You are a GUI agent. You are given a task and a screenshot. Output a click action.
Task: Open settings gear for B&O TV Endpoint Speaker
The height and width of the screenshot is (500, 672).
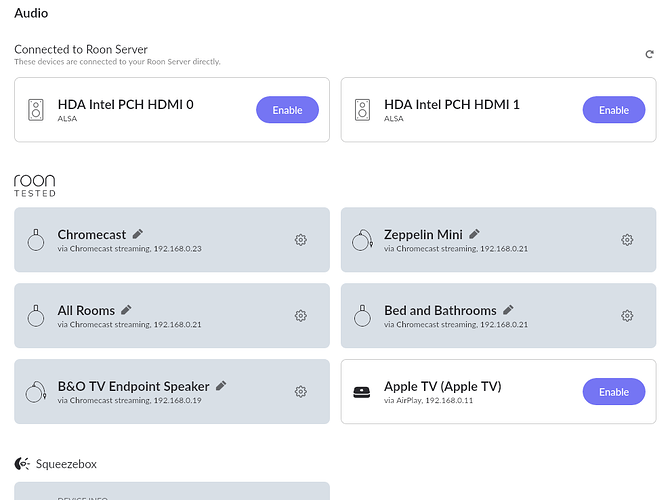click(300, 392)
